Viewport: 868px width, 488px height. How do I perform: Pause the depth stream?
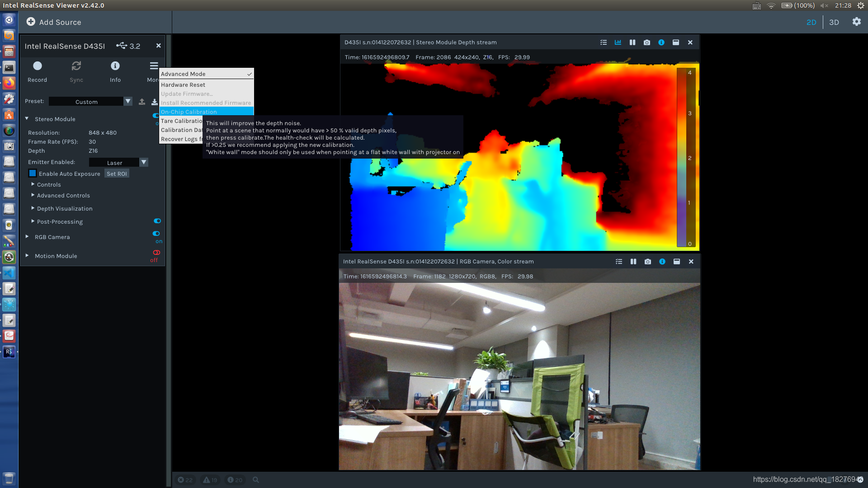[632, 42]
